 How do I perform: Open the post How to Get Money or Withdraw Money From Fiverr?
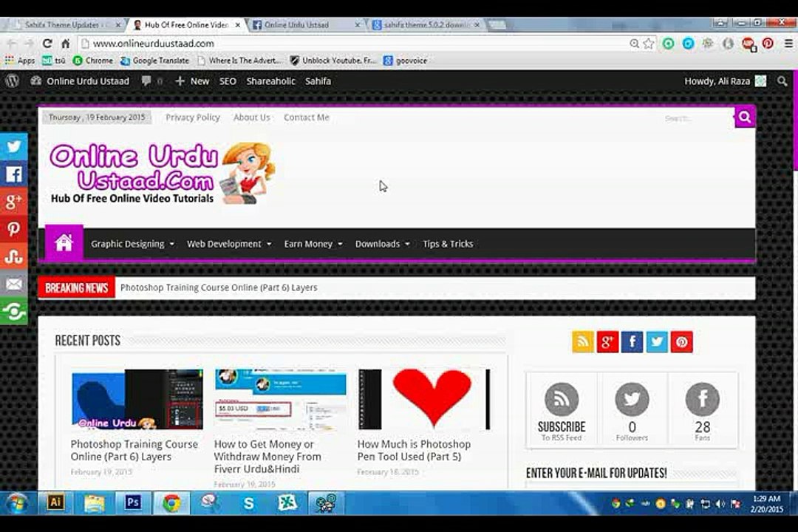[267, 457]
